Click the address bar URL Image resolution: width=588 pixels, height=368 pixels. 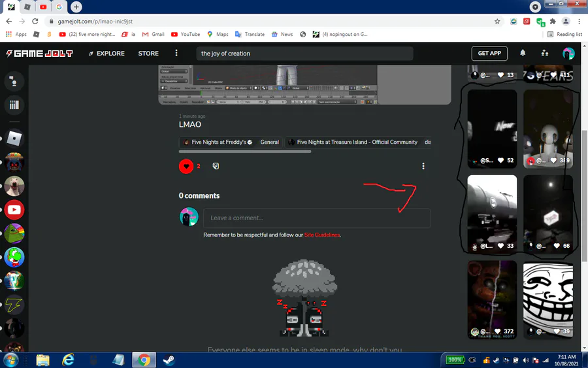tap(95, 22)
